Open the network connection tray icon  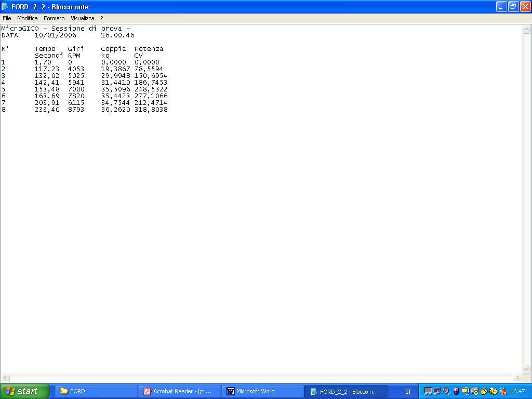[437, 391]
